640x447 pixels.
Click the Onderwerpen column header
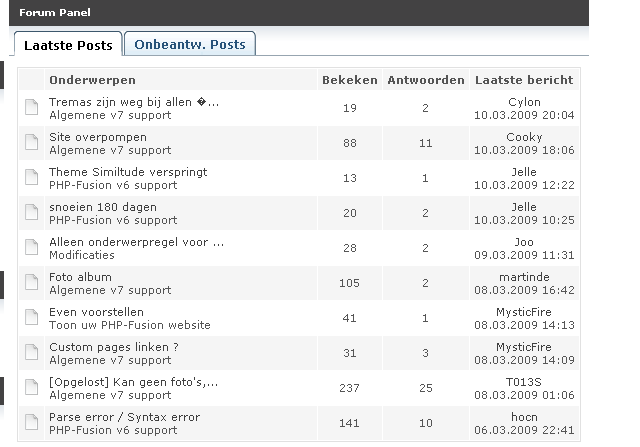coord(92,80)
